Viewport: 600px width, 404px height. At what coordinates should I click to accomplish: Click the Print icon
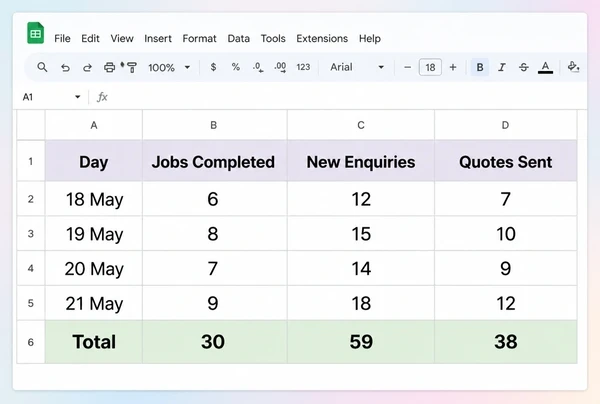pos(109,68)
